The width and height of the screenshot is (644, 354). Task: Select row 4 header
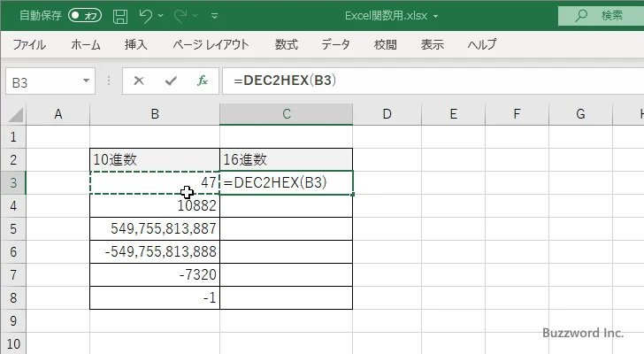[x=13, y=205]
